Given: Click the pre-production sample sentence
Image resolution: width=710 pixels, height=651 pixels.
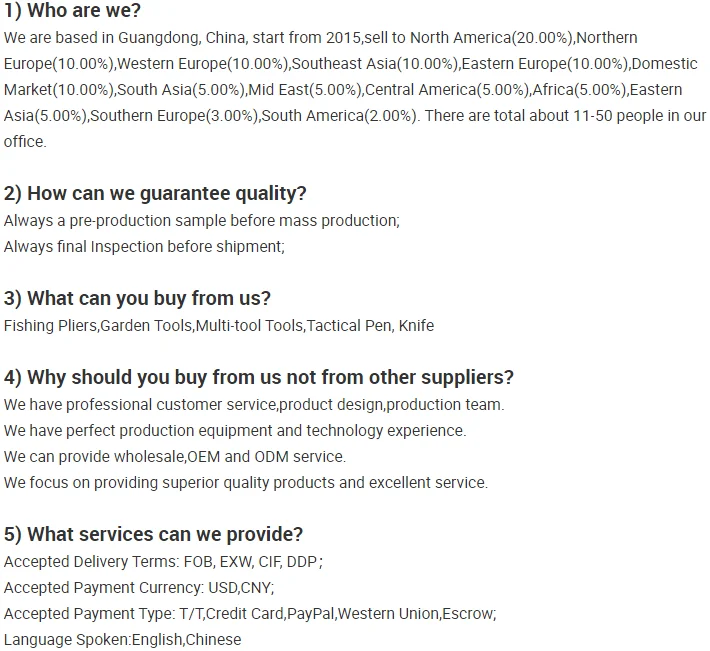Looking at the screenshot, I should pos(201,220).
